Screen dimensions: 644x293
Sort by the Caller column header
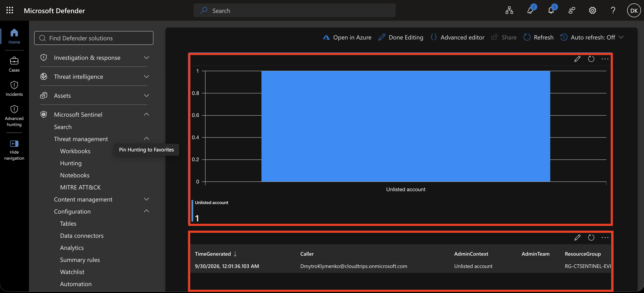pos(307,254)
